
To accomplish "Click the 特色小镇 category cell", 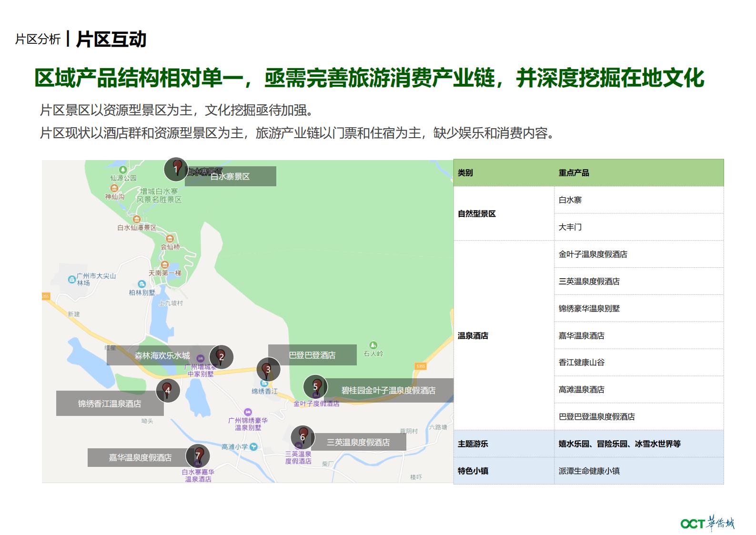I will tap(504, 471).
